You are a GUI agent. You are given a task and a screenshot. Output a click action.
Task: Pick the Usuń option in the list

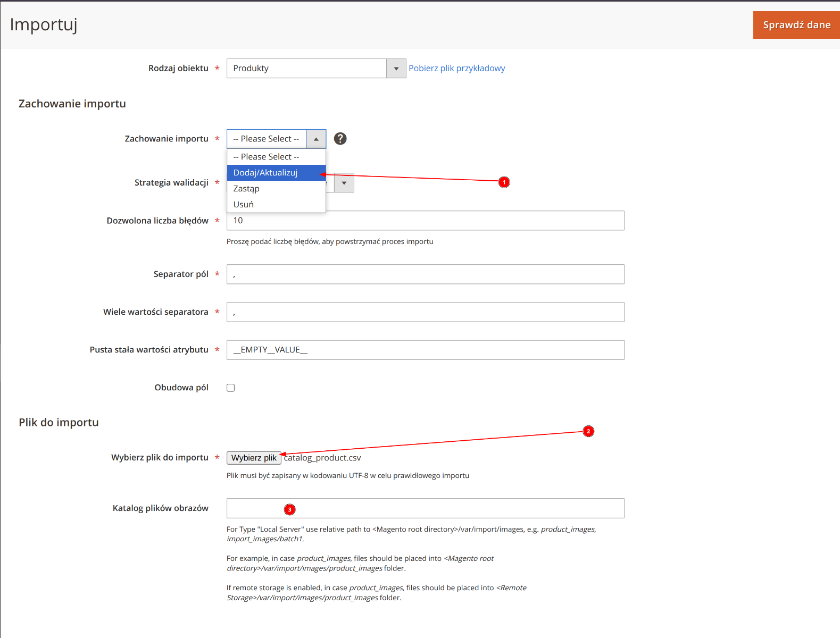tap(244, 205)
